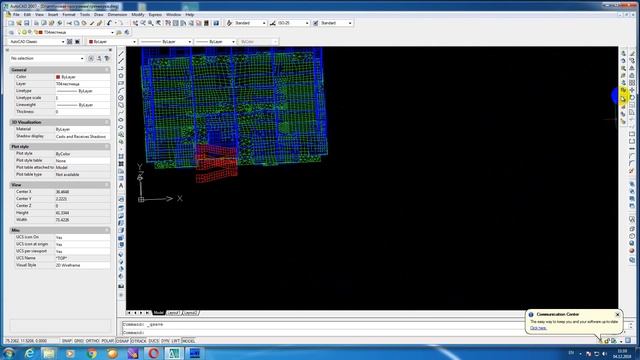The width and height of the screenshot is (640, 360).
Task: Toggle GRID display in status bar
Action: tap(79, 341)
